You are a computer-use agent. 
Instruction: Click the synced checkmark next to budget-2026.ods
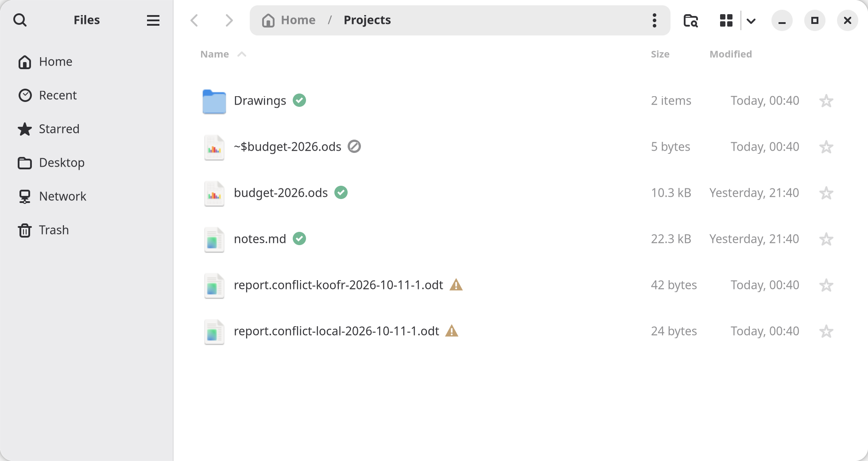coord(341,192)
